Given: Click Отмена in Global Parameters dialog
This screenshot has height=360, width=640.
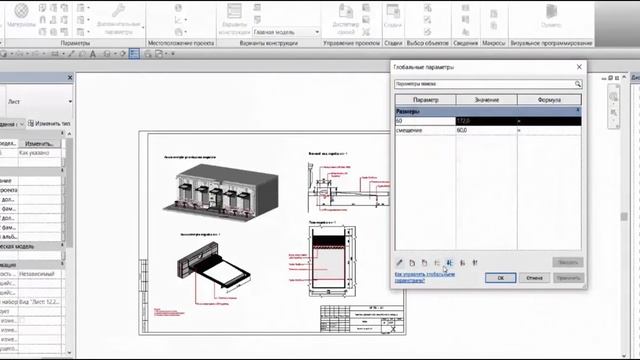Looking at the screenshot, I should (x=534, y=278).
